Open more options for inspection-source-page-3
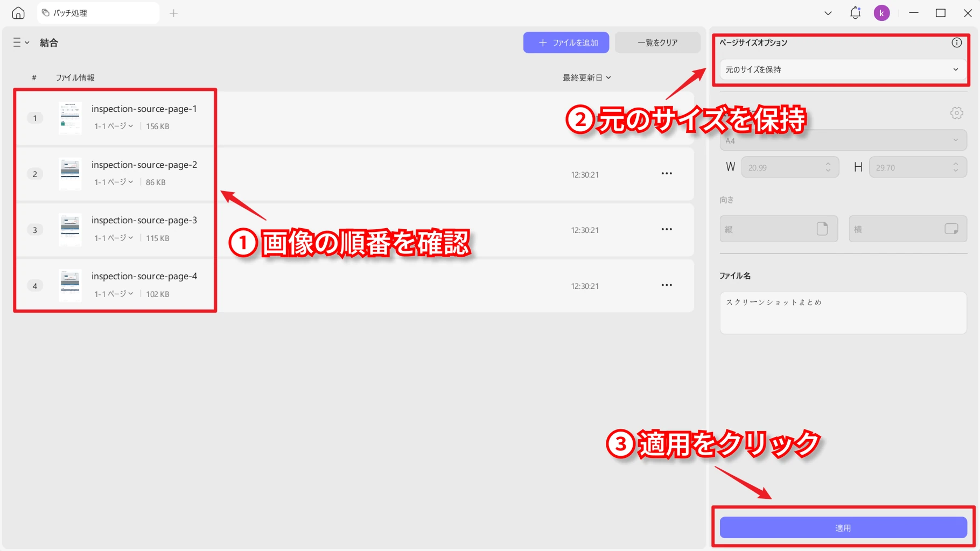Screen dimensions: 980x551 coord(667,229)
